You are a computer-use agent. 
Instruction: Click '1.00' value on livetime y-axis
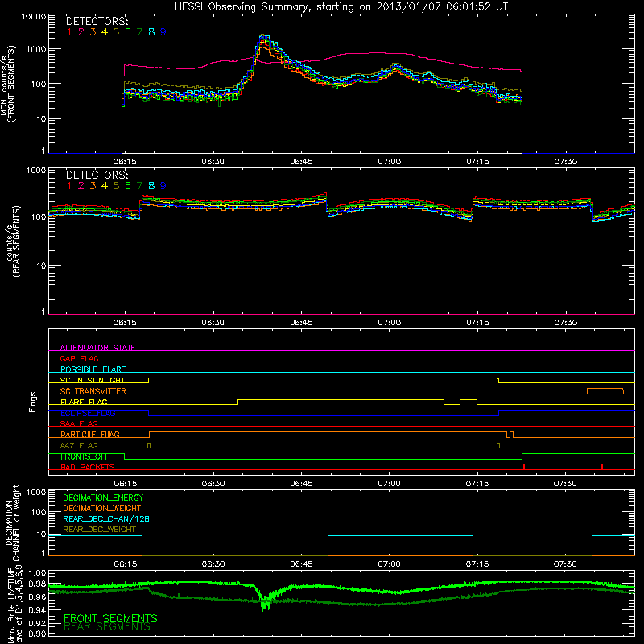point(37,572)
